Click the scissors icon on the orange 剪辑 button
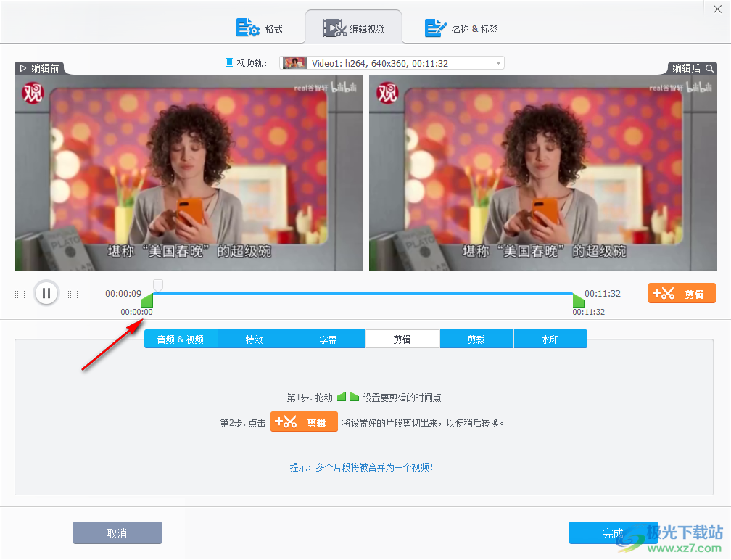The width and height of the screenshot is (731, 560). tap(668, 292)
